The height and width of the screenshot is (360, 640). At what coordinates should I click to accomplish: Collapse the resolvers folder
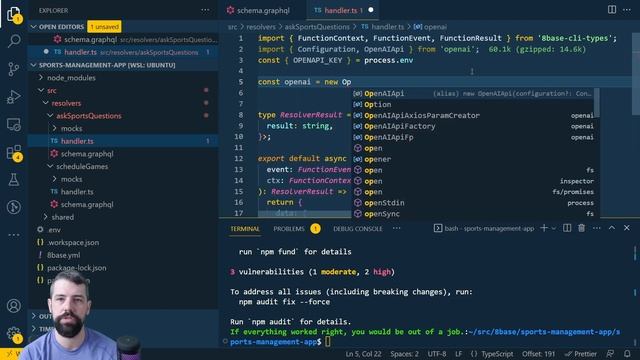[x=66, y=103]
